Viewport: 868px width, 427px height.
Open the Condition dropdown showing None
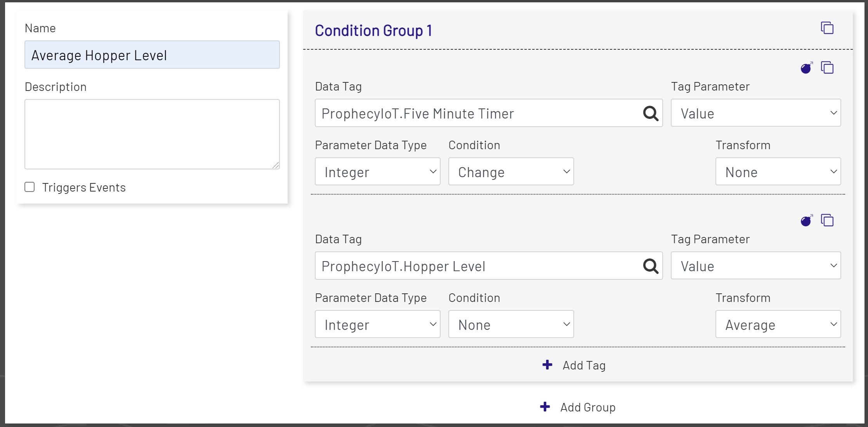(510, 324)
